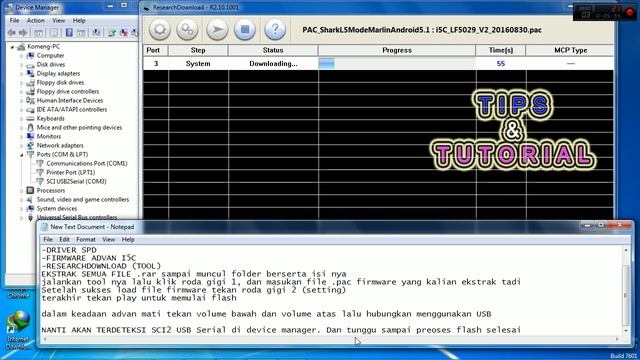Expand the Network adapters node
Viewport: 640px width, 360px height.
coord(22,145)
